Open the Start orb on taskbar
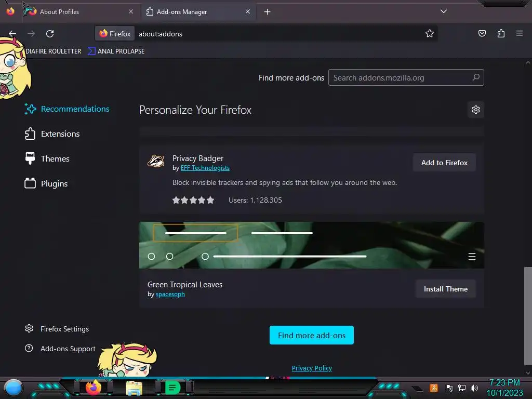532x399 pixels. click(x=13, y=388)
